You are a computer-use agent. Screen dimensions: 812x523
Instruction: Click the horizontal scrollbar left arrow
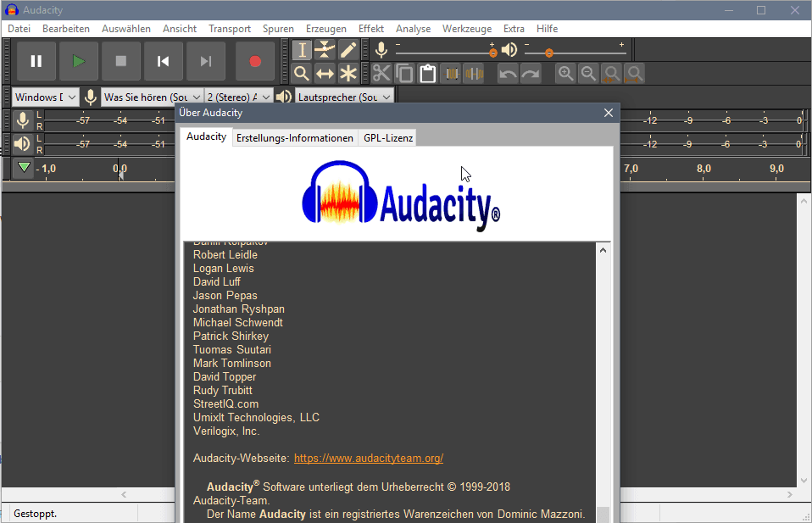pos(124,494)
